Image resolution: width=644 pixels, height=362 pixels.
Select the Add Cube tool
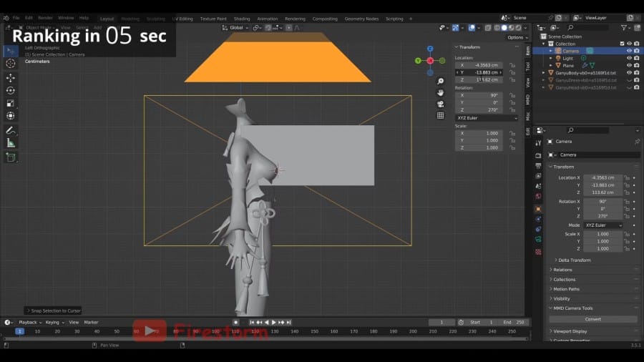[11, 157]
